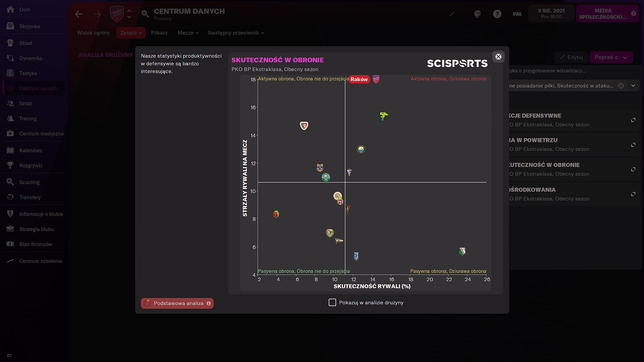Click the Raków label on scatter chart
The width and height of the screenshot is (644, 362).
(359, 79)
